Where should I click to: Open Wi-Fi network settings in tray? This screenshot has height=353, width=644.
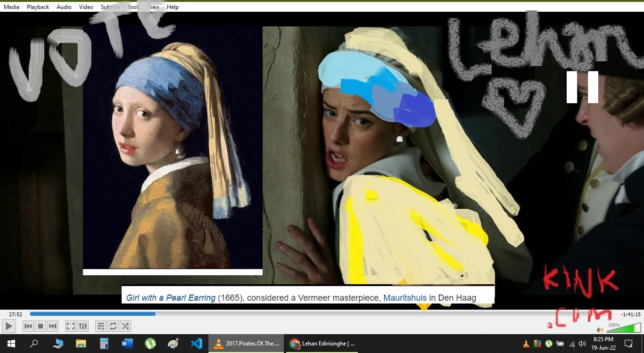click(x=572, y=344)
